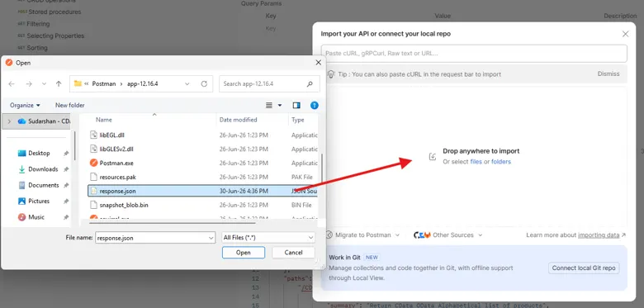Dismiss the cURL tip
Viewport: 644px width, 308px height.
coord(608,74)
